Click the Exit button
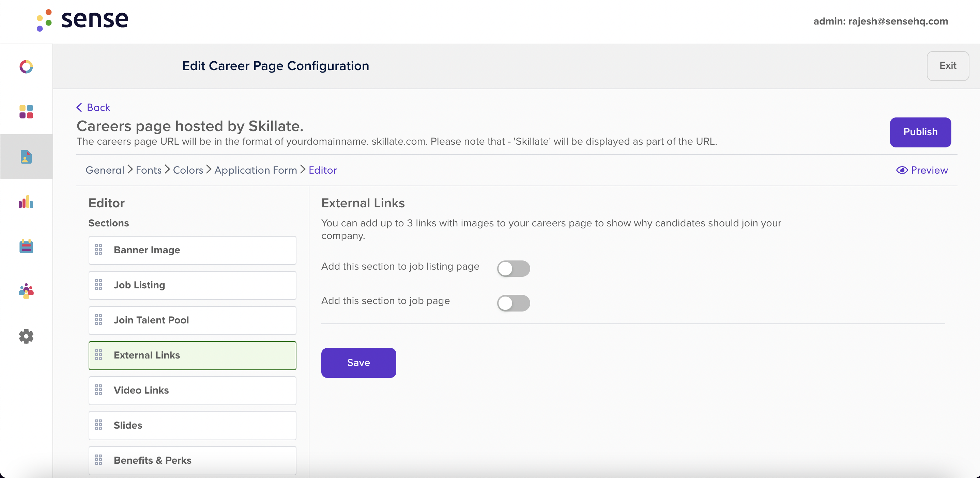980x478 pixels. (948, 66)
